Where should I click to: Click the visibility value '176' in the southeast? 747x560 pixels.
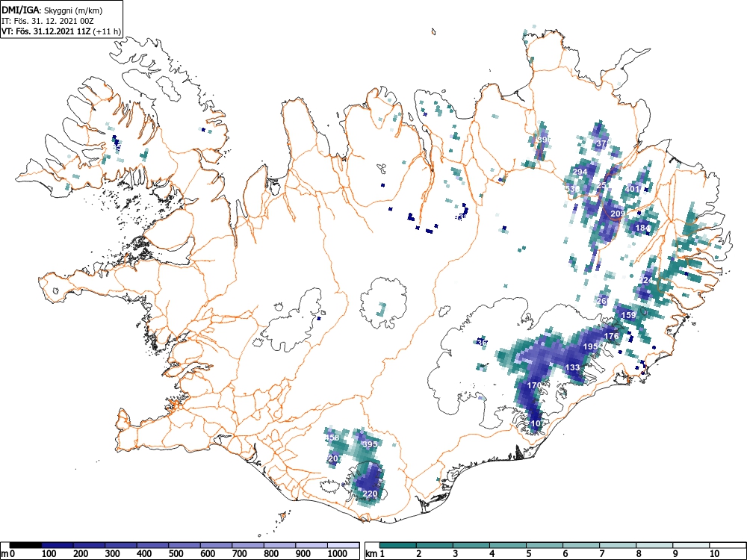(611, 336)
